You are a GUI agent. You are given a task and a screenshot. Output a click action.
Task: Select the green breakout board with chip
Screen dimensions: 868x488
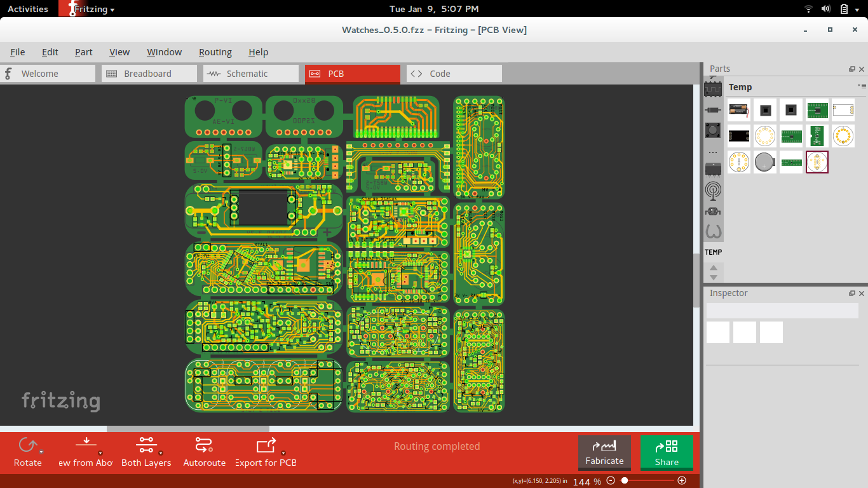coord(817,110)
